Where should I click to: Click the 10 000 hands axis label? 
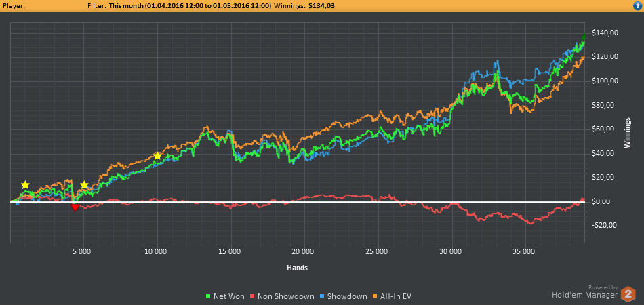point(157,251)
